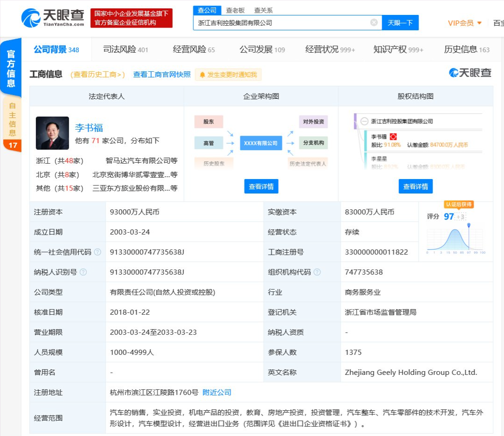Click the TianYanCha logo

click(53, 18)
